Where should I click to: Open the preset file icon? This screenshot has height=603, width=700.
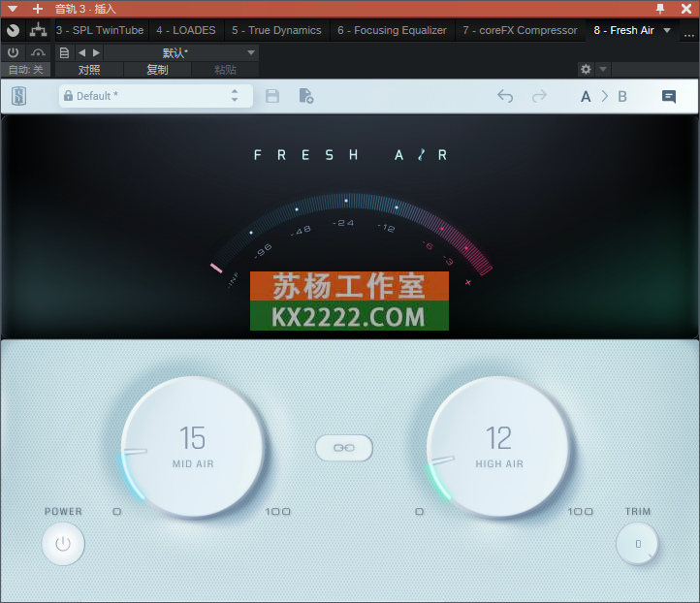pos(64,52)
